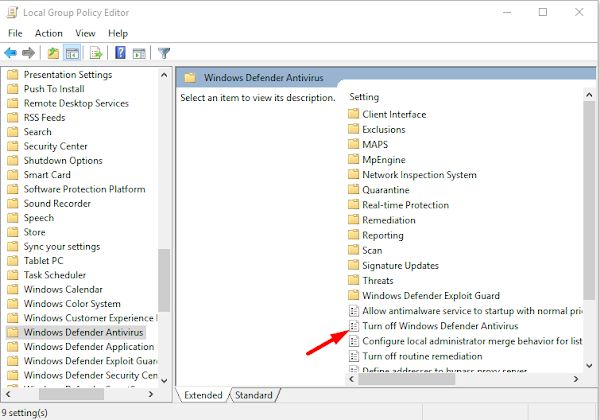Screen dimensions: 600x420
Task: Click the Filter funnel toolbar icon
Action: click(164, 53)
